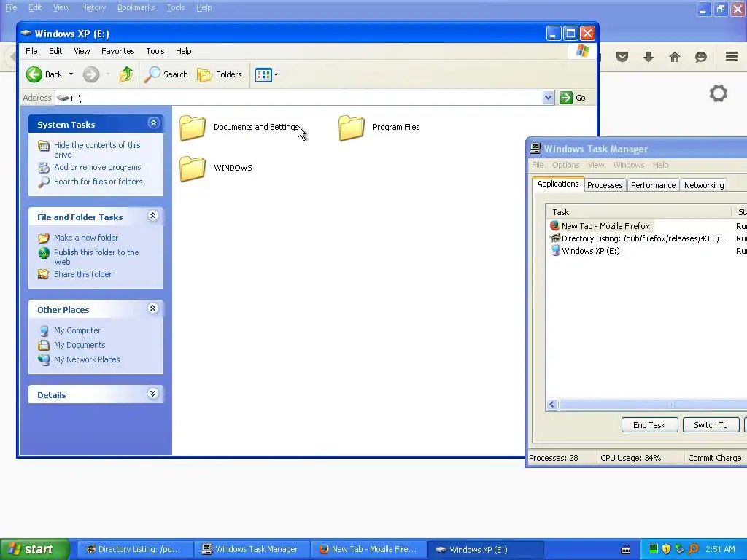Open the Explorer Favorites menu
Image resolution: width=747 pixels, height=560 pixels.
click(117, 51)
